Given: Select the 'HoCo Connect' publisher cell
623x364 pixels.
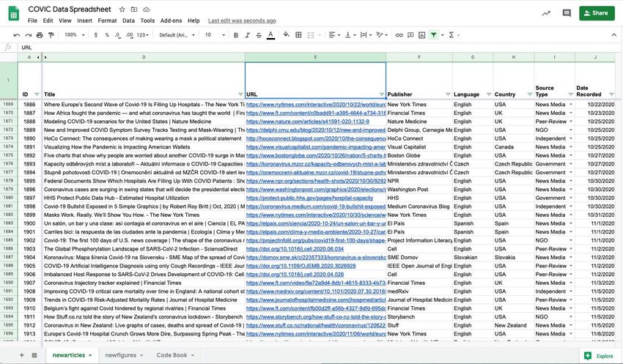Looking at the screenshot, I should [419, 138].
